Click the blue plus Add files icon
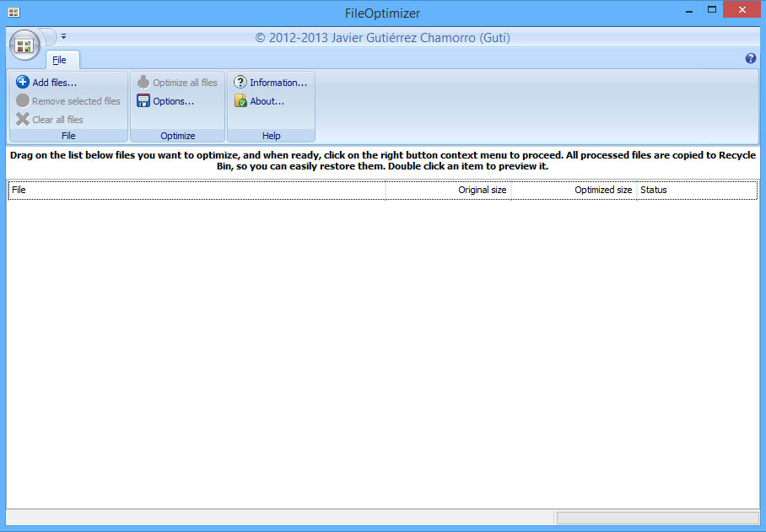This screenshot has width=766, height=532. coord(23,82)
